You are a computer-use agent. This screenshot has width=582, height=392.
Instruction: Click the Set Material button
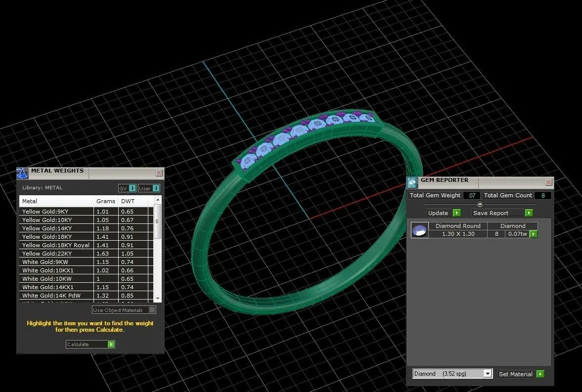point(521,374)
